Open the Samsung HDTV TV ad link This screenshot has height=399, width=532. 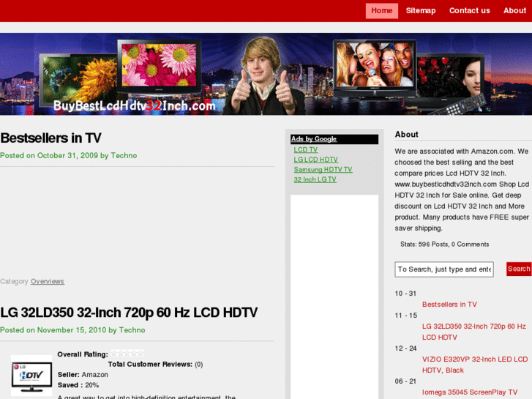[x=323, y=169]
